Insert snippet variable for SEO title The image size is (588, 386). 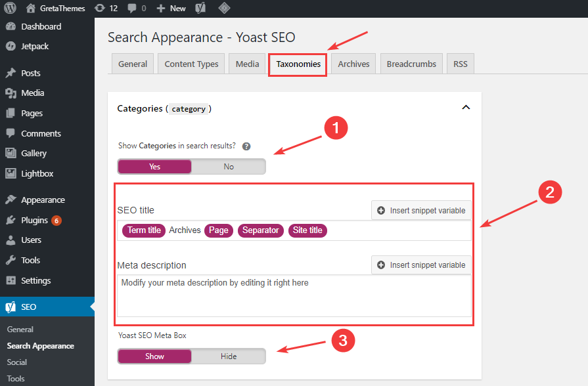(x=421, y=211)
